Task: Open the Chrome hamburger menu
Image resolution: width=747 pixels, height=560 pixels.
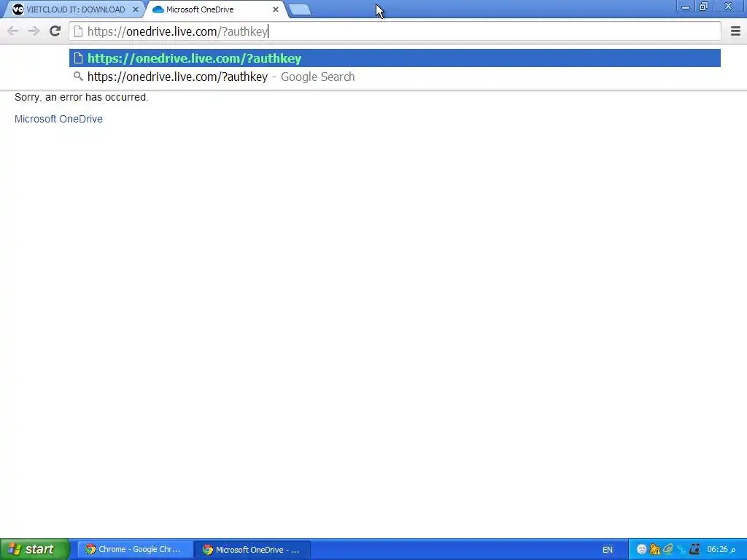Action: 735,31
